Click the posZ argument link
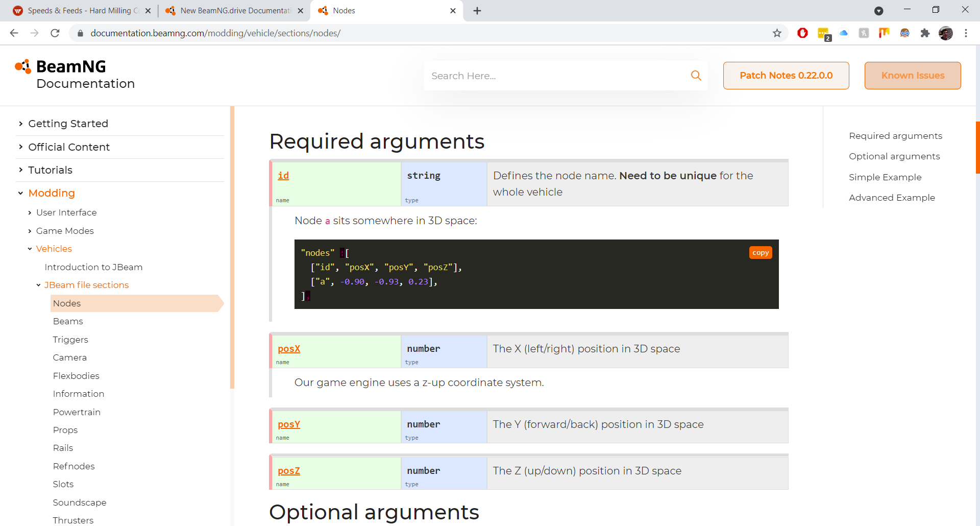The image size is (980, 526). pyautogui.click(x=289, y=471)
